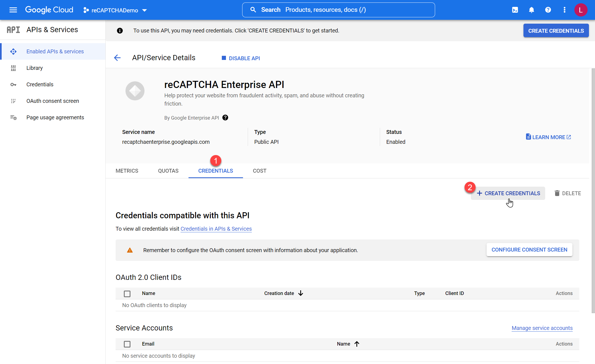This screenshot has width=595, height=364.
Task: Click the service name recaptchaenterprise.googleapis.com
Action: coord(166,142)
